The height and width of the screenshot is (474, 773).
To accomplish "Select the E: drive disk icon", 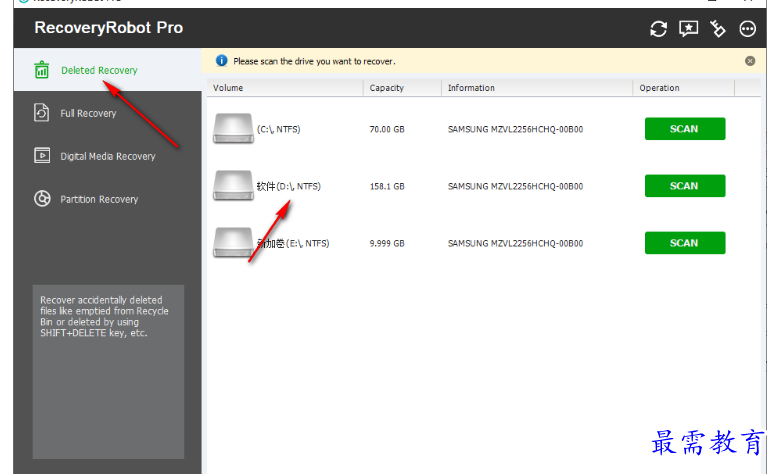I will [233, 243].
